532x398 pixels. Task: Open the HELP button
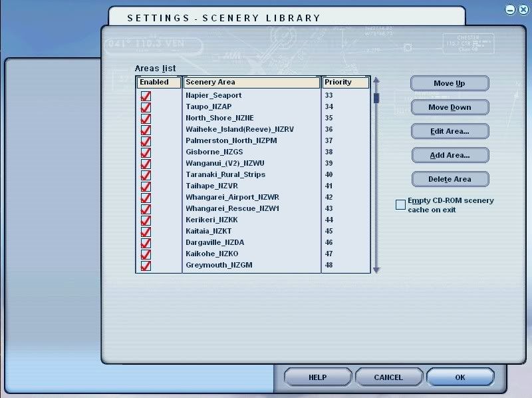pyautogui.click(x=317, y=377)
